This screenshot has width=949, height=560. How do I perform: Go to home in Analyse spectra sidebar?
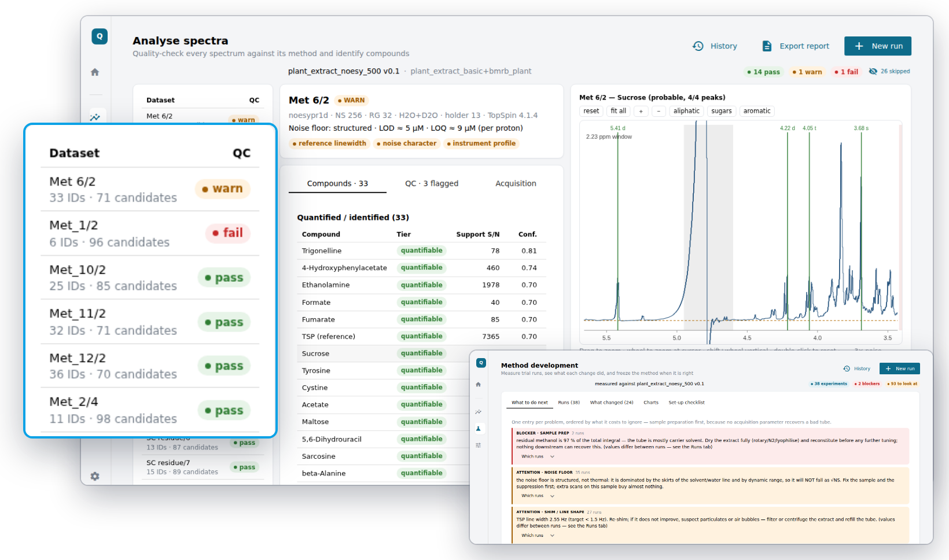point(95,72)
